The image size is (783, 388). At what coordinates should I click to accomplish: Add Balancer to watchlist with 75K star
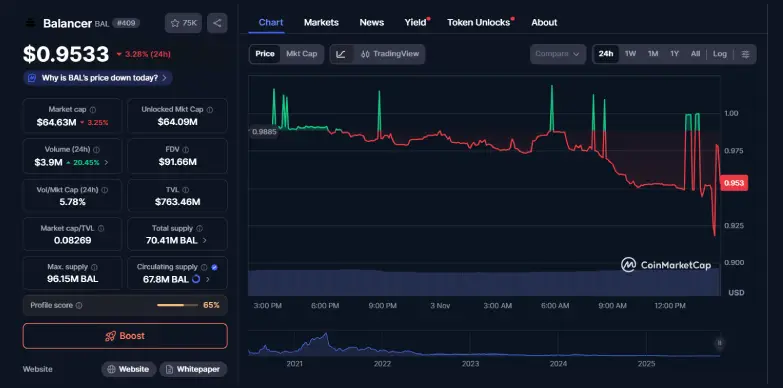pyautogui.click(x=183, y=23)
